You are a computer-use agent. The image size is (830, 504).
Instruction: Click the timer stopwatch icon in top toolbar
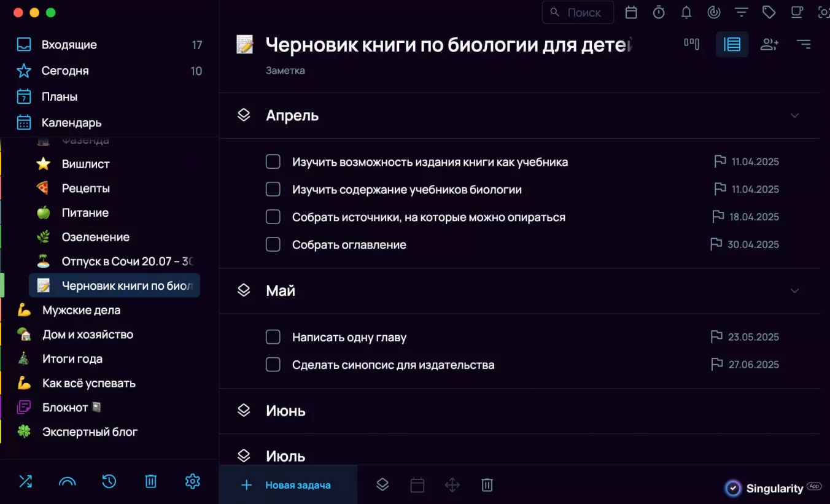click(x=659, y=12)
